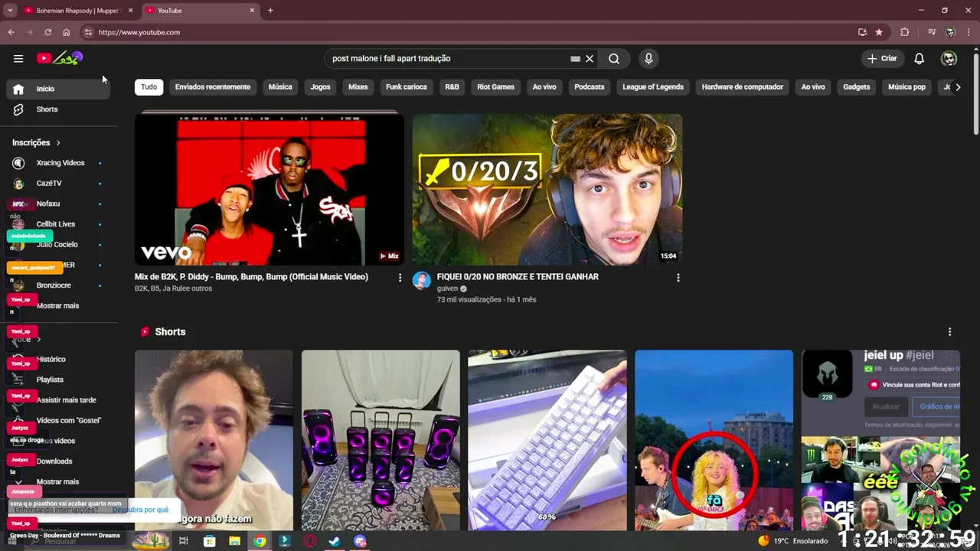Open Discord from the taskbar
The image size is (980, 551).
tap(360, 541)
